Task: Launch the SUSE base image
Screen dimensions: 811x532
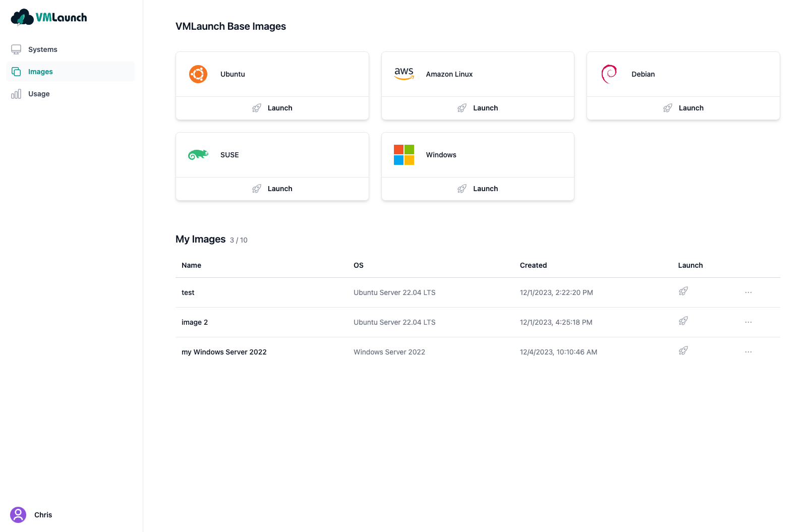Action: [272, 189]
